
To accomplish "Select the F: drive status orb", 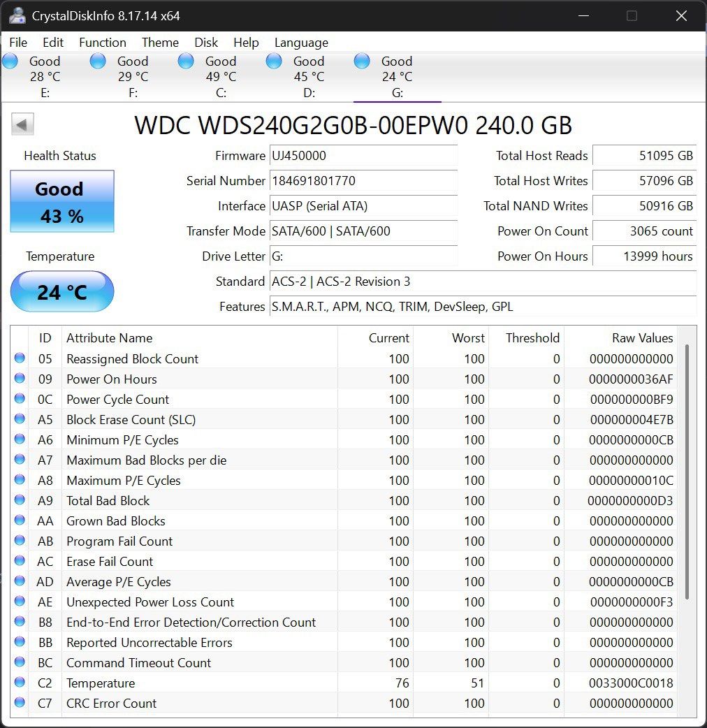I will pos(99,61).
